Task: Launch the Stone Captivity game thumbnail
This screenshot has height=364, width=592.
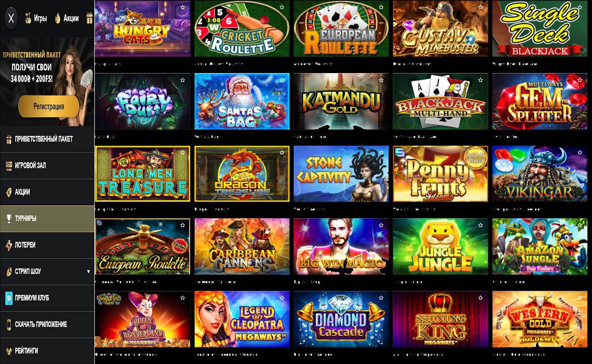Action: click(x=341, y=174)
